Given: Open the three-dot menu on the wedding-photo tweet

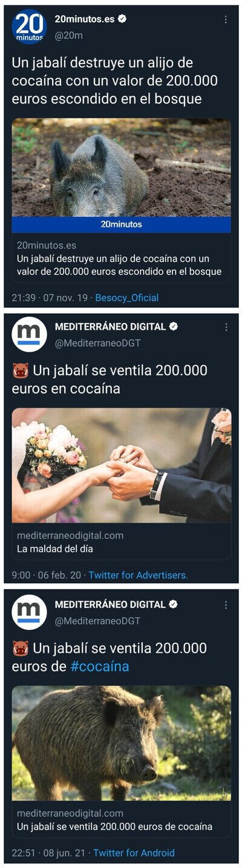Looking at the screenshot, I should [x=226, y=327].
